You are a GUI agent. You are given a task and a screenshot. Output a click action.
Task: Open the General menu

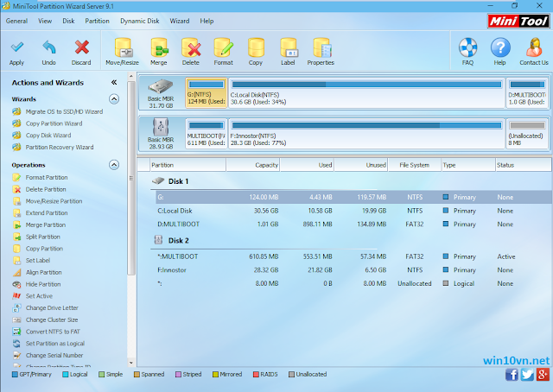pyautogui.click(x=16, y=21)
